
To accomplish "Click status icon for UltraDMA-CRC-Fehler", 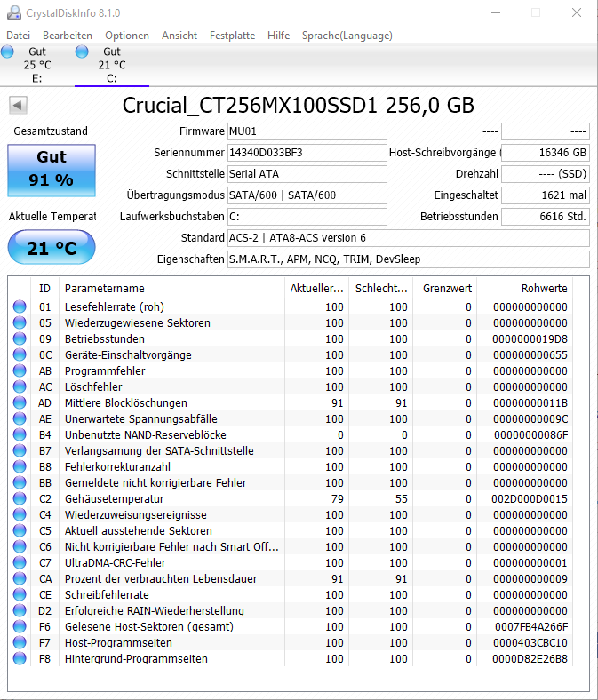I will pyautogui.click(x=20, y=562).
